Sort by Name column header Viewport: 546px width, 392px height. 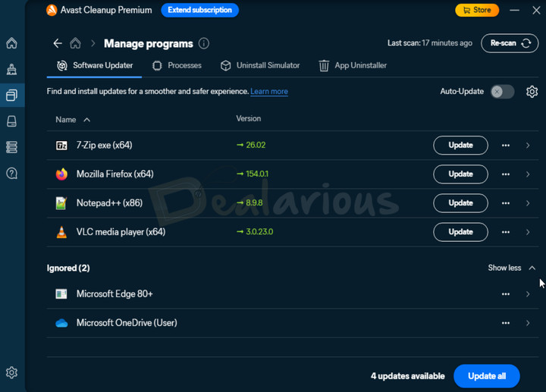coord(73,120)
